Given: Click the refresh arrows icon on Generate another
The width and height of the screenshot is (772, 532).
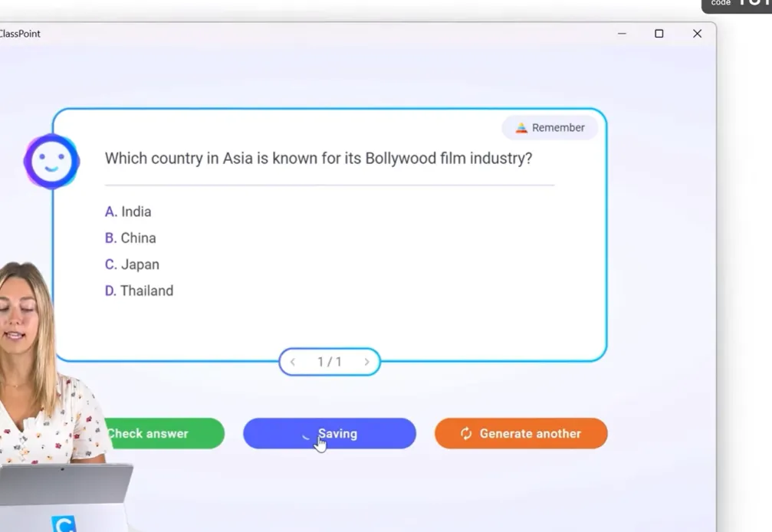Looking at the screenshot, I should click(x=466, y=434).
